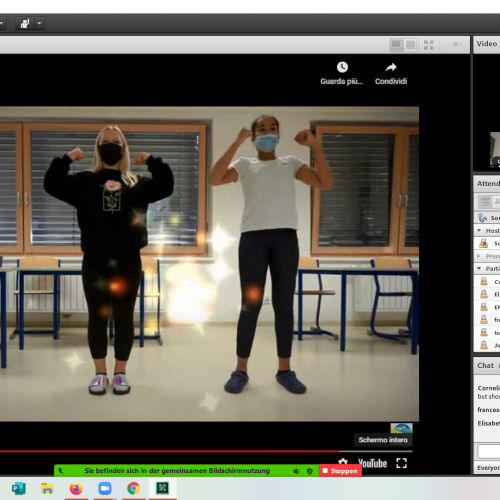This screenshot has width=500, height=500.
Task: Click the video of the two dancers
Action: (x=209, y=264)
